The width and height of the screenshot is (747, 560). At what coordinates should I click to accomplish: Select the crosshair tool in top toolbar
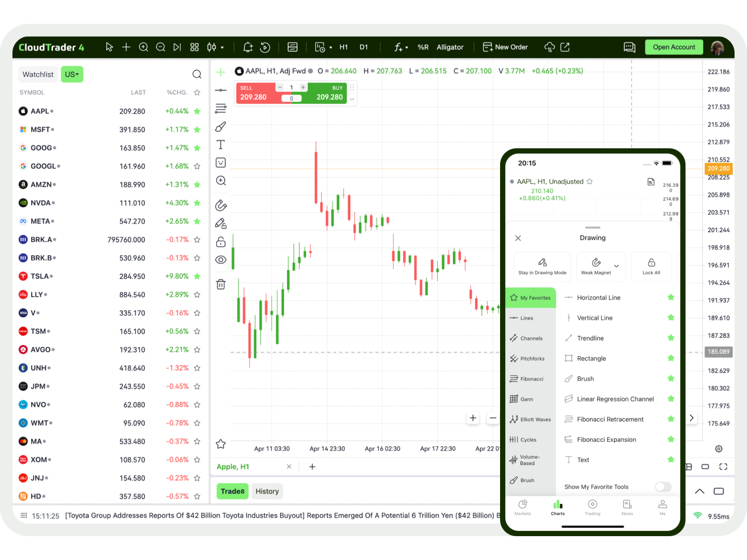[126, 47]
